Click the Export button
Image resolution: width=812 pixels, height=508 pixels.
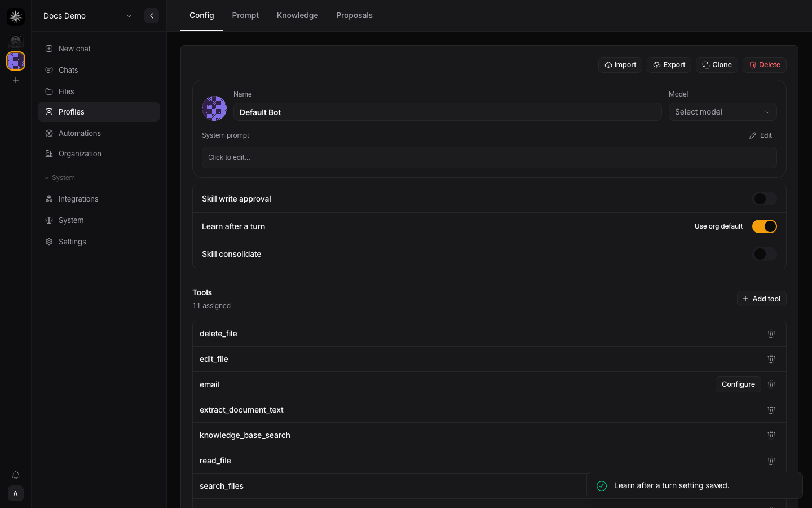(x=669, y=65)
